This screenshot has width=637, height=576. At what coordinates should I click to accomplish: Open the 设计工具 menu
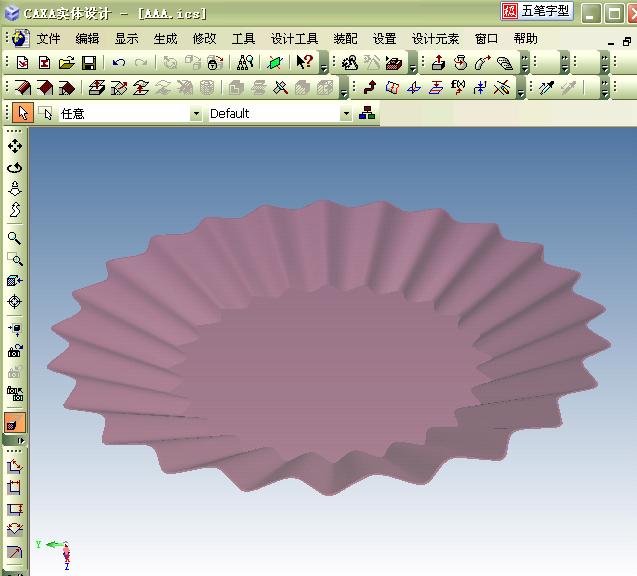click(x=295, y=39)
